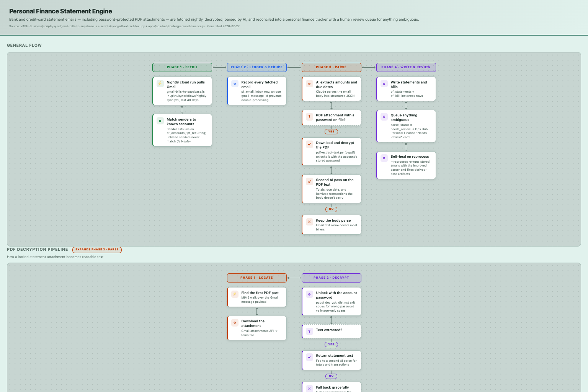
Task: Click the icon on Download the attachment card
Action: point(235,323)
